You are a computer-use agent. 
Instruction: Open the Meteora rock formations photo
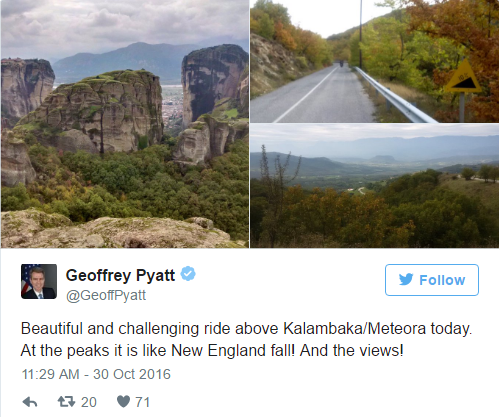coord(125,124)
